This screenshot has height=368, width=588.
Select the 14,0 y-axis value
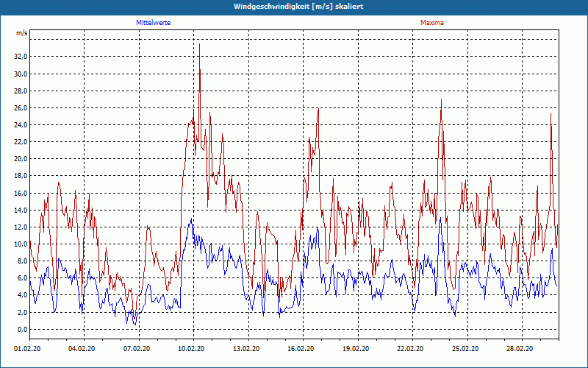click(x=21, y=210)
